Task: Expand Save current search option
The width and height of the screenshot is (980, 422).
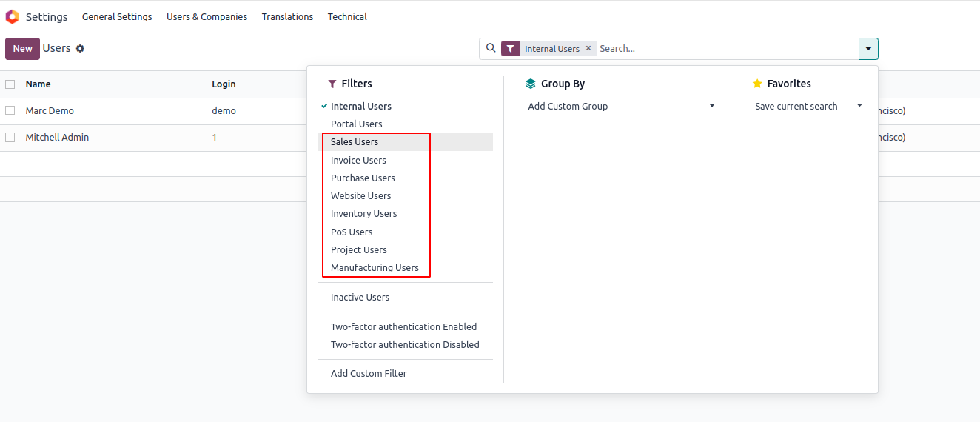Action: click(808, 107)
